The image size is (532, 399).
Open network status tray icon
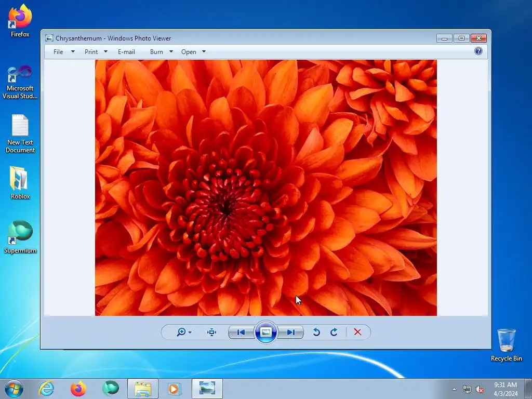tap(467, 390)
